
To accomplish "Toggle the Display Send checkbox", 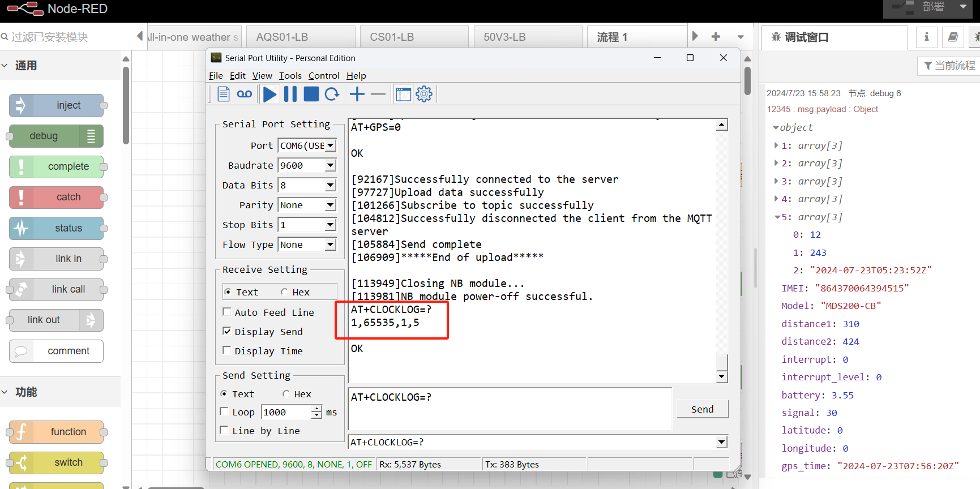I will pos(227,331).
